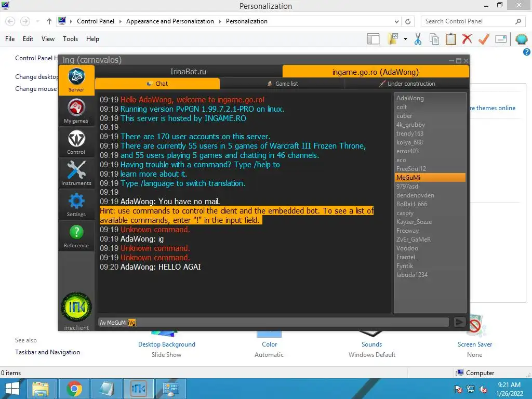The width and height of the screenshot is (532, 399).
Task: Open My games in ingclient sidebar
Action: (76, 111)
